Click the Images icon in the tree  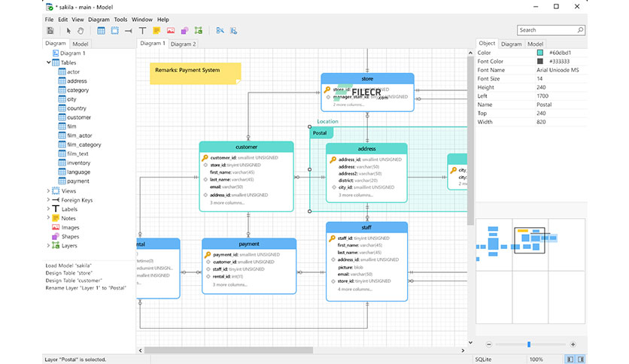click(56, 227)
